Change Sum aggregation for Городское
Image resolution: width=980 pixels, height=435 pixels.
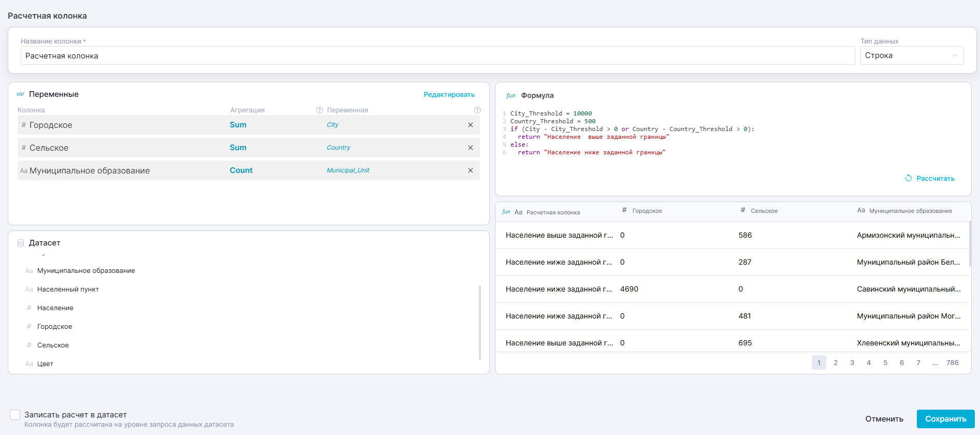click(238, 125)
